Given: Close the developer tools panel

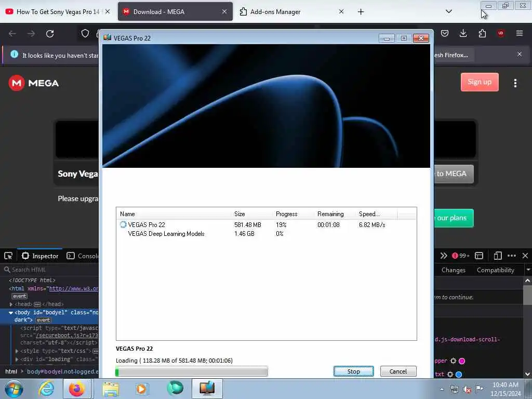Looking at the screenshot, I should 525,256.
